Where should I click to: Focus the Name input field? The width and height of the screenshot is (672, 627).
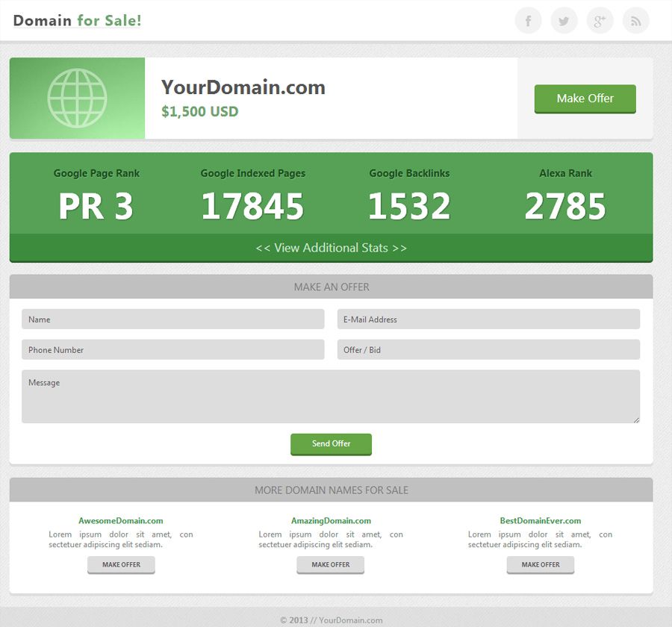(172, 319)
